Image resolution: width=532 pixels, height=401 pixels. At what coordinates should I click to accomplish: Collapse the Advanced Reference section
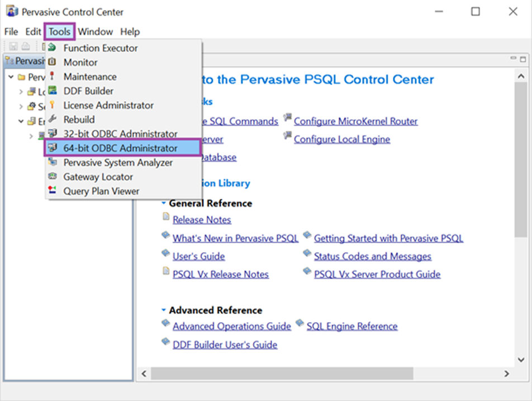[x=164, y=310]
